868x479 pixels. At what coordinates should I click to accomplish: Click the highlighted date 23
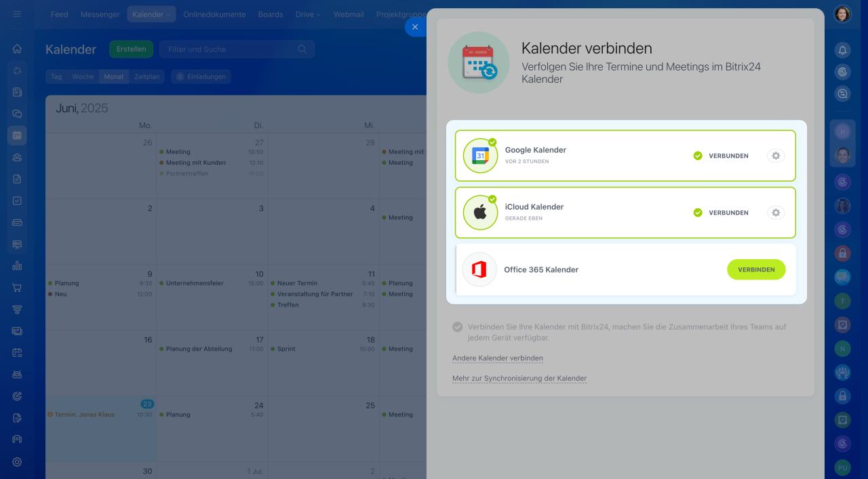pos(146,404)
